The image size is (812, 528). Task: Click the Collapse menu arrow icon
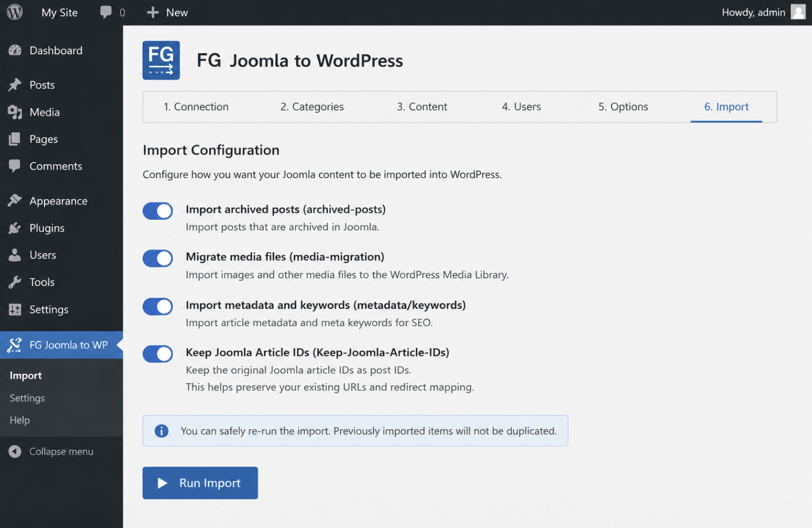15,452
